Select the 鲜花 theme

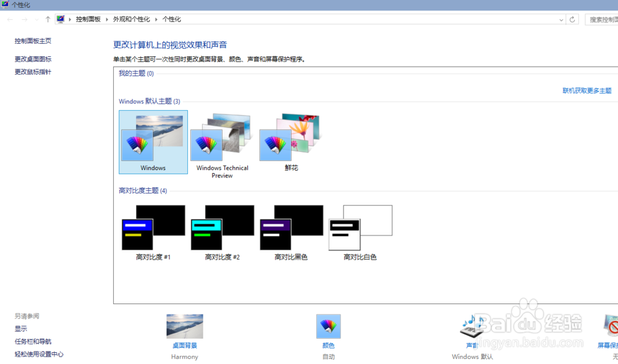pos(291,142)
